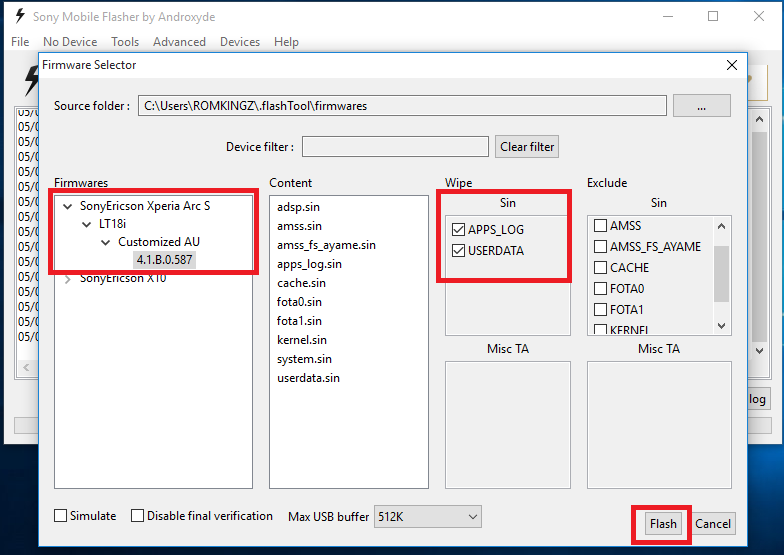Check CACHE exclude checkbox

[600, 268]
